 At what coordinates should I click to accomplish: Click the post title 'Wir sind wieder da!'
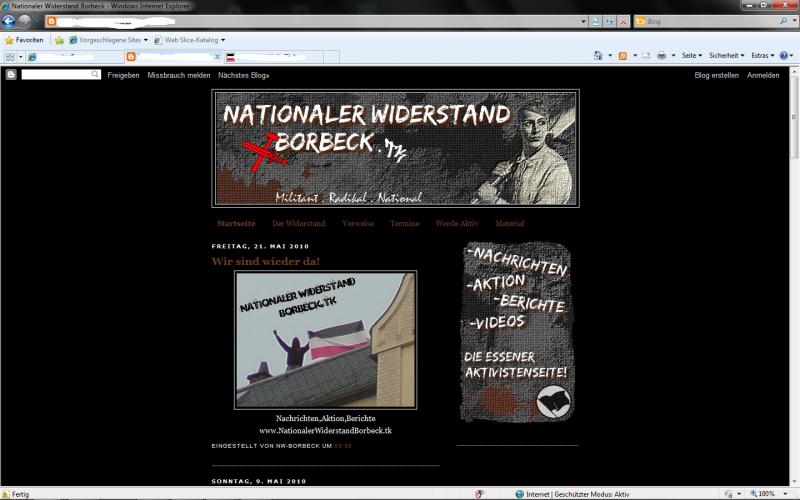[x=266, y=261]
